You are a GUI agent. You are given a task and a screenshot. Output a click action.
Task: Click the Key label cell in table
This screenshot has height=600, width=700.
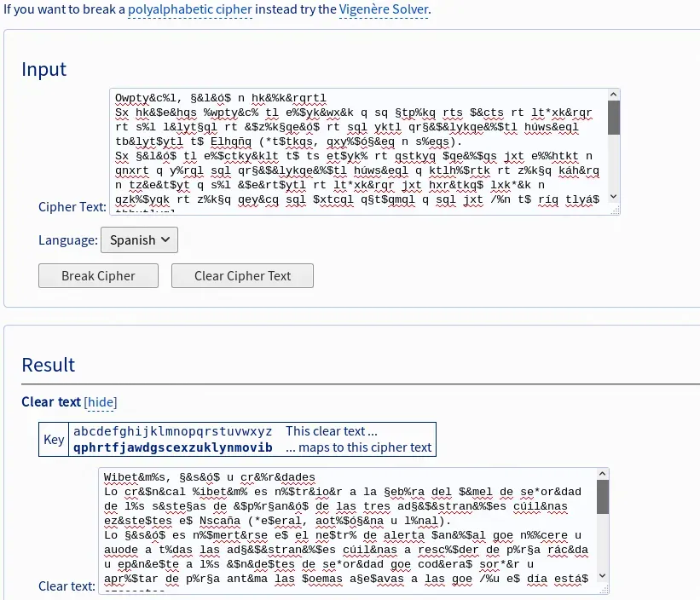(54, 440)
